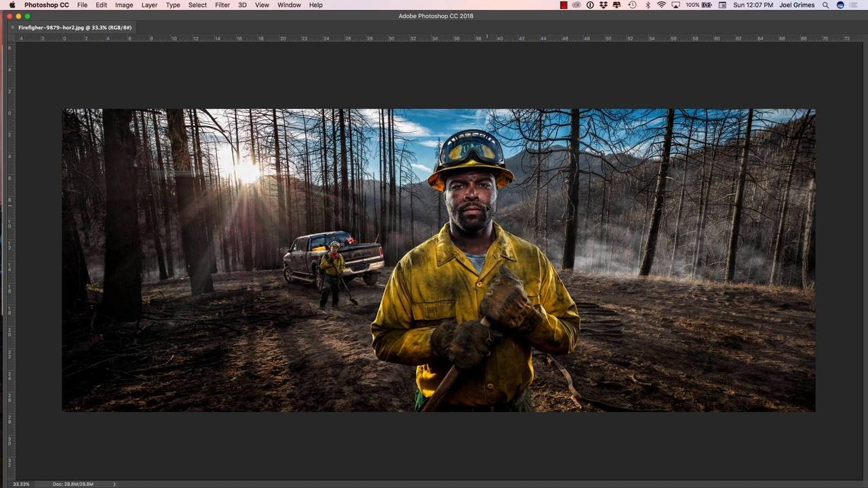Image resolution: width=868 pixels, height=488 pixels.
Task: Open the Dropbox menu bar icon
Action: click(604, 5)
